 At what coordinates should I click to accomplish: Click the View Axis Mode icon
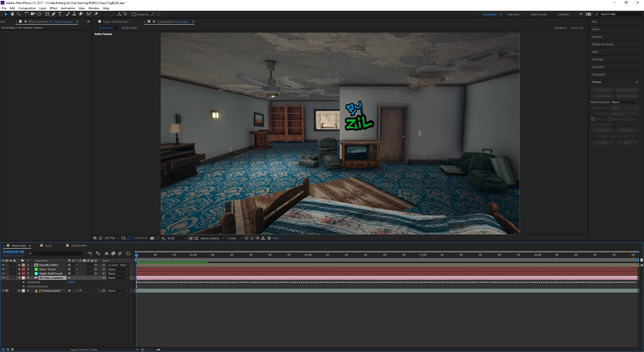pyautogui.click(x=125, y=14)
